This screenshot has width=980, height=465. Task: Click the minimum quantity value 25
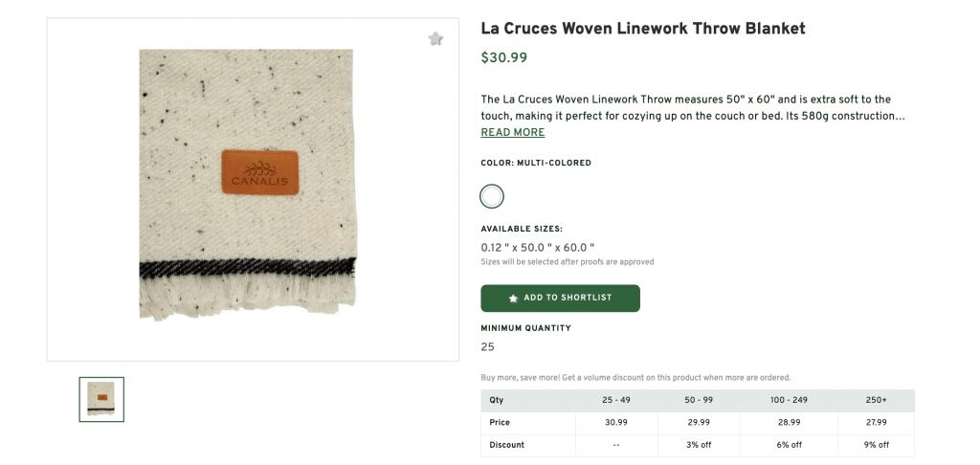pyautogui.click(x=487, y=346)
